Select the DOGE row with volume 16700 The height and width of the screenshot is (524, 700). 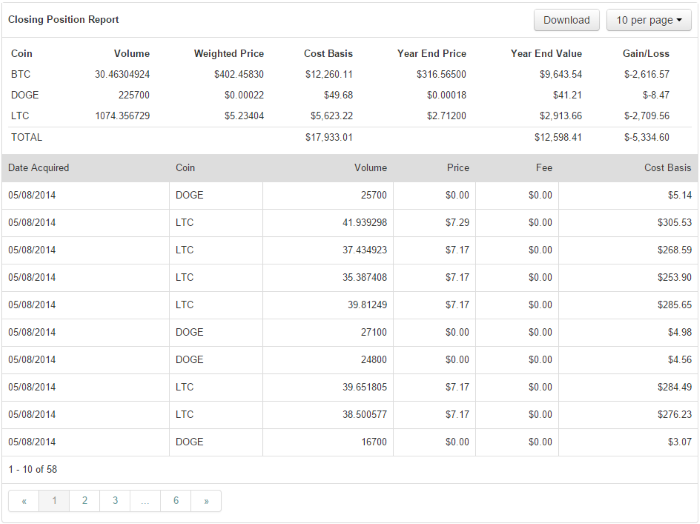tap(350, 442)
